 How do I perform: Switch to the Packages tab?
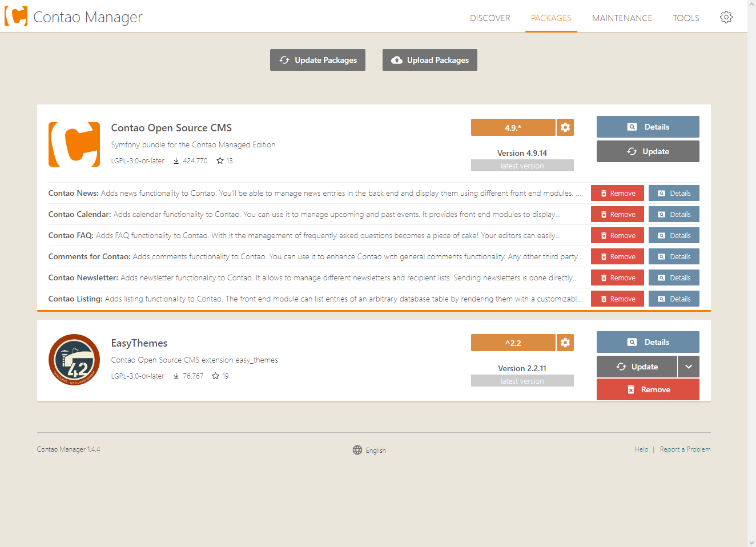pos(551,18)
